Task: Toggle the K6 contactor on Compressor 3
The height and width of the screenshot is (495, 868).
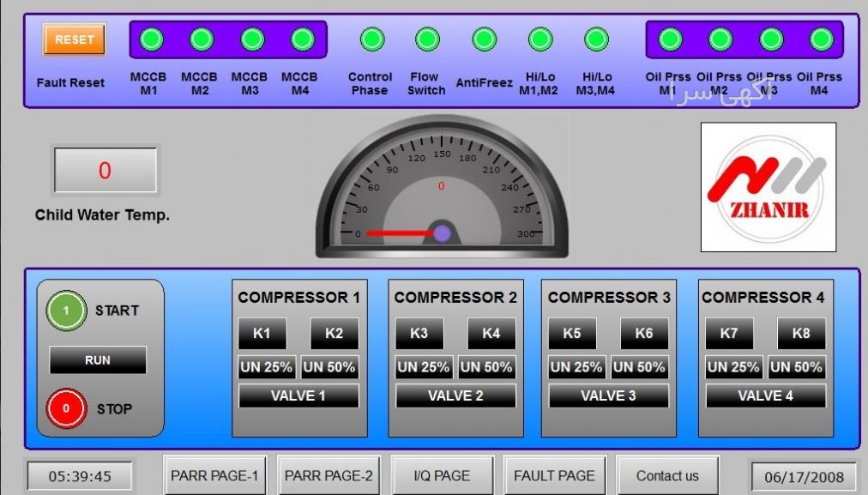Action: [x=644, y=334]
